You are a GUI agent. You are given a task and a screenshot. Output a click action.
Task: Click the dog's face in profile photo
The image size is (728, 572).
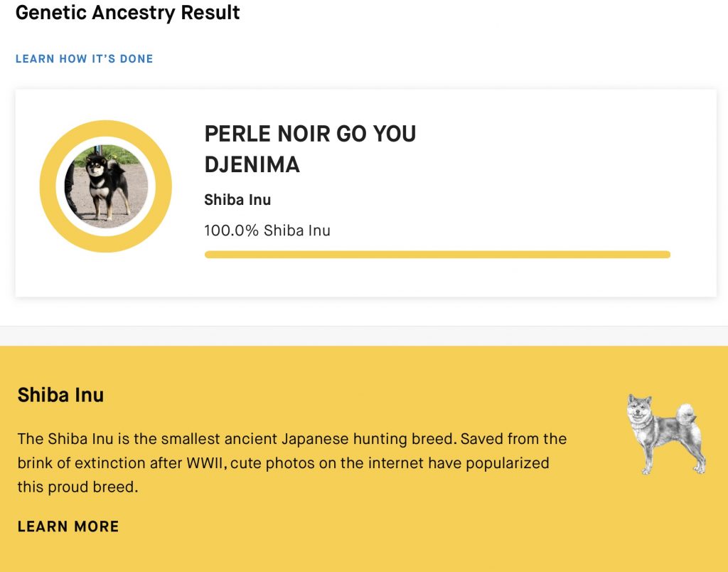95,168
